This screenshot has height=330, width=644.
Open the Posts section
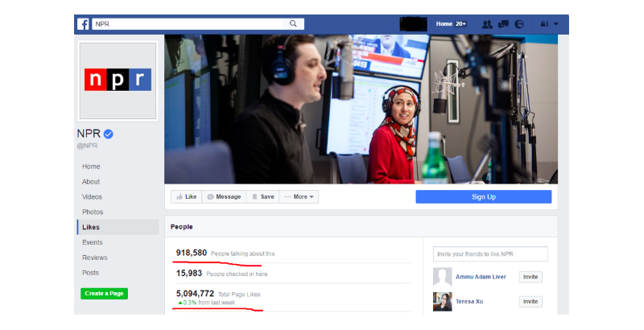tap(90, 273)
